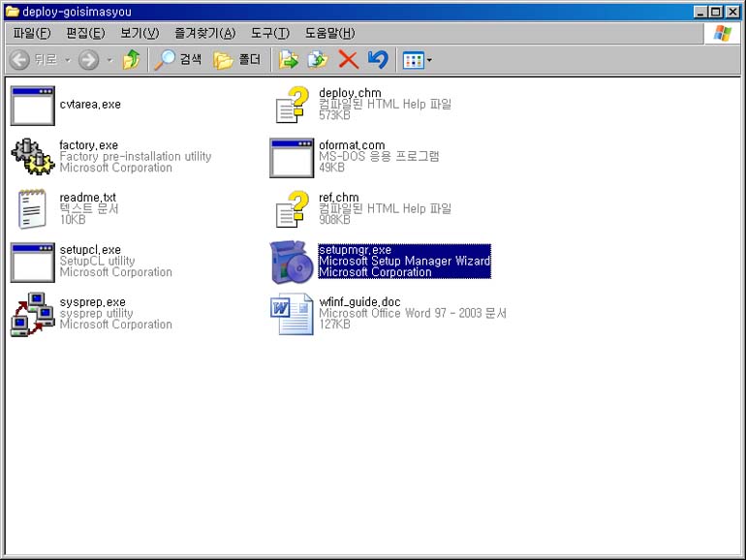Click the folder icon in title bar
746x560 pixels.
click(x=12, y=12)
